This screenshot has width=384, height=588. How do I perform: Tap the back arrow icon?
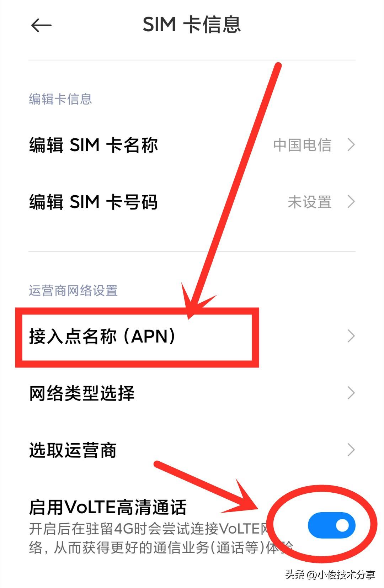pyautogui.click(x=41, y=25)
